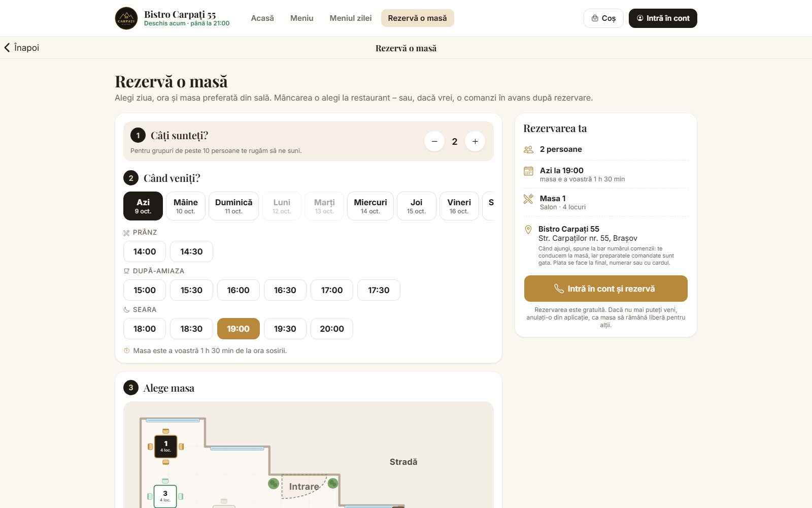Image resolution: width=812 pixels, height=508 pixels.
Task: Pick Duminică 11 oct. day
Action: coord(234,206)
